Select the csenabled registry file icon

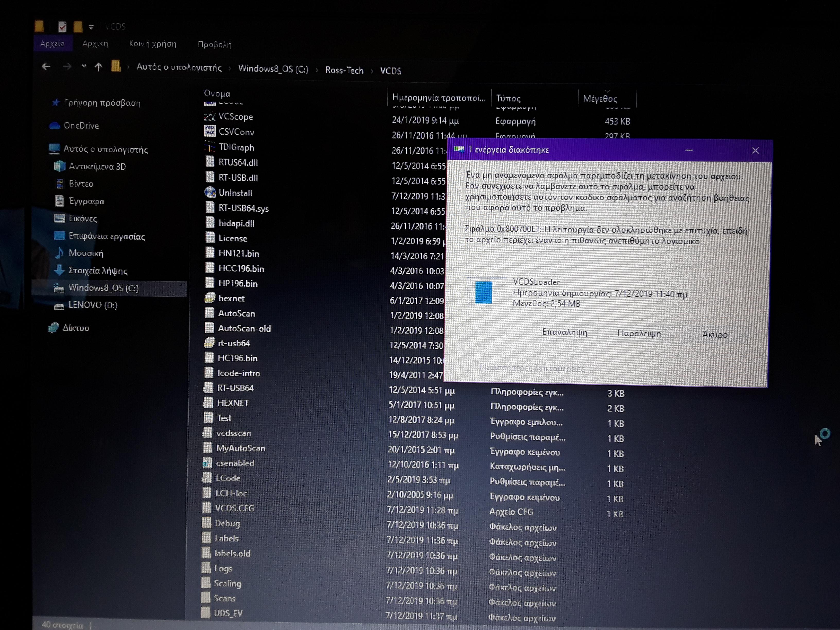tap(207, 463)
